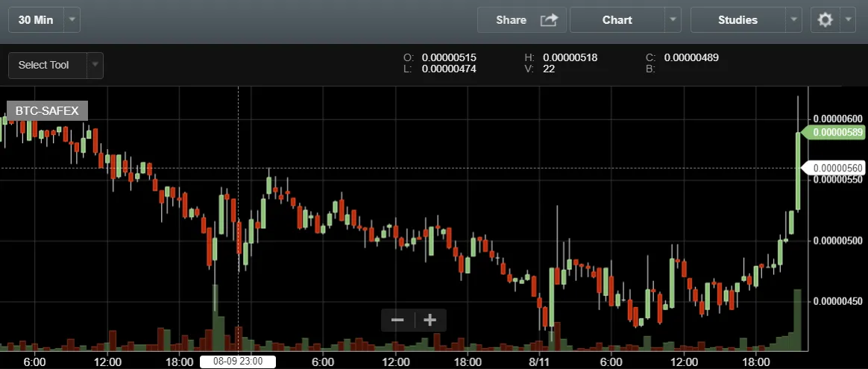The width and height of the screenshot is (868, 369).
Task: Open the settings gear icon
Action: tap(825, 20)
